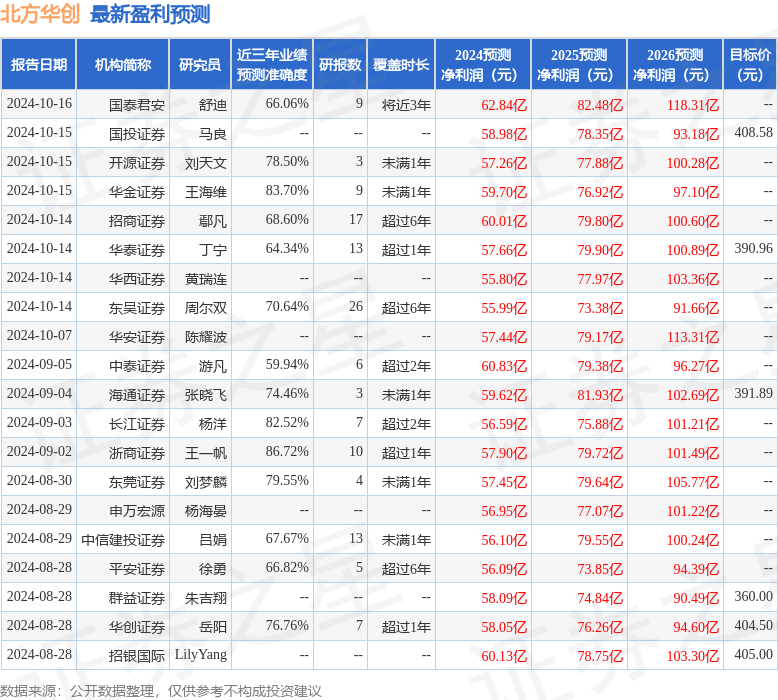Click researcher name 周尔双
778x700 pixels.
[206, 308]
